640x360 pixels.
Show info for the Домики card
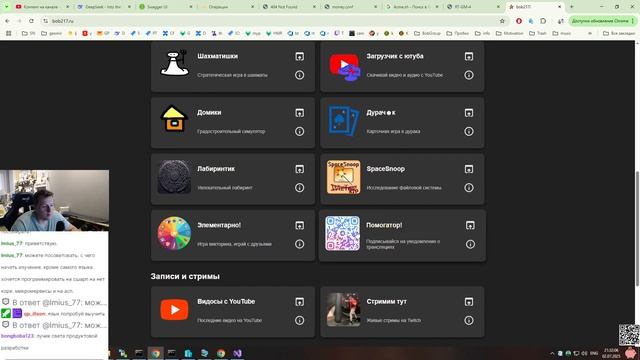tap(300, 131)
